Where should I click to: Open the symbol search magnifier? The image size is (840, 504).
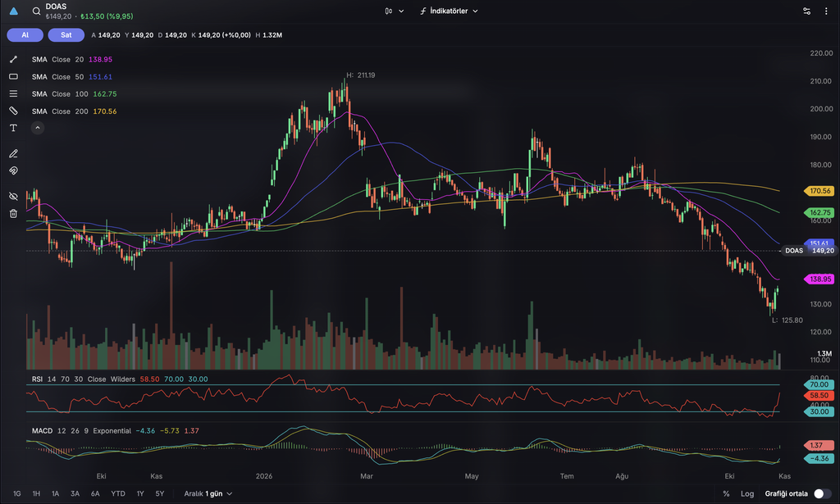(36, 11)
